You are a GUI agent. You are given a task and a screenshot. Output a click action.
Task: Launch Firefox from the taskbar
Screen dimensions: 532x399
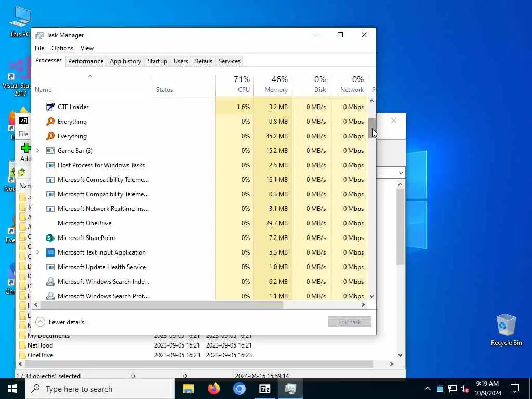[x=214, y=389]
